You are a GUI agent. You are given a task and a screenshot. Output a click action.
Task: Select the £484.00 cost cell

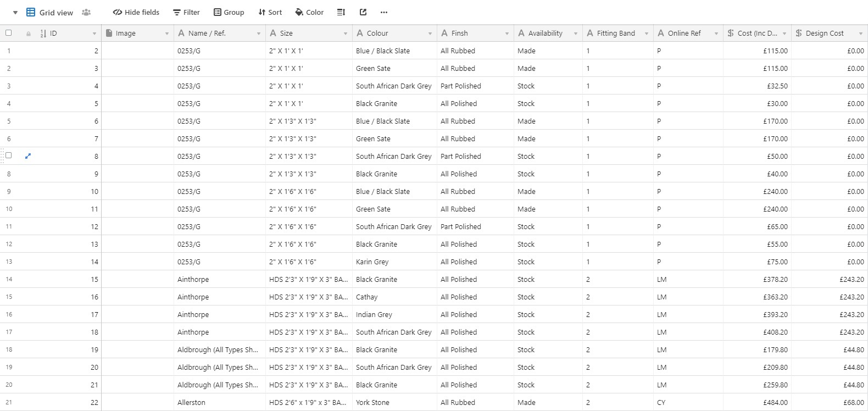tap(757, 402)
